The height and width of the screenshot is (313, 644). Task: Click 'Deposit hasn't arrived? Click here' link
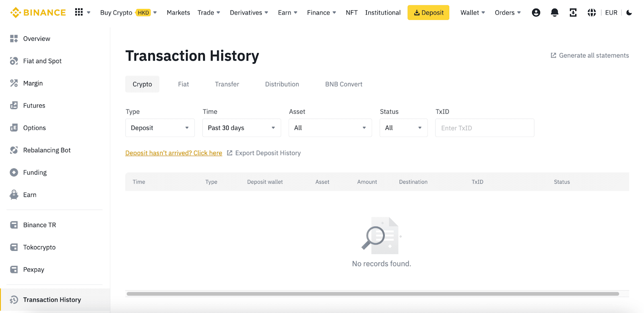[x=173, y=153]
